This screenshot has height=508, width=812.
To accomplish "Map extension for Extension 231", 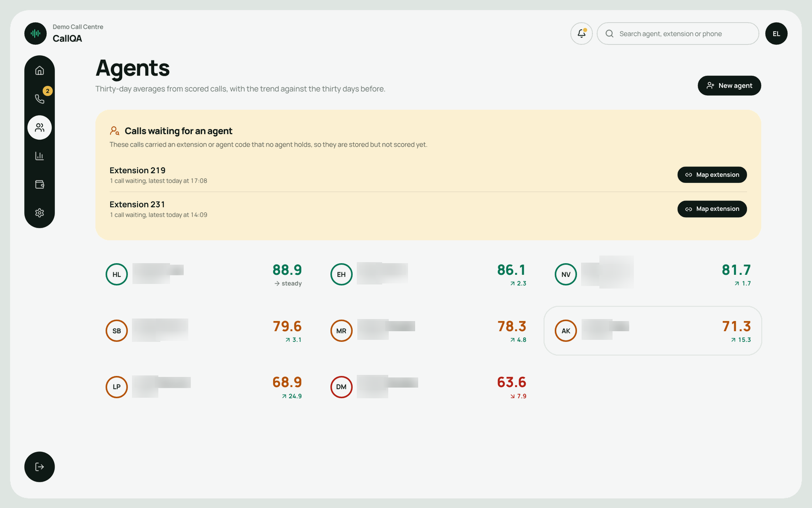I will click(712, 209).
